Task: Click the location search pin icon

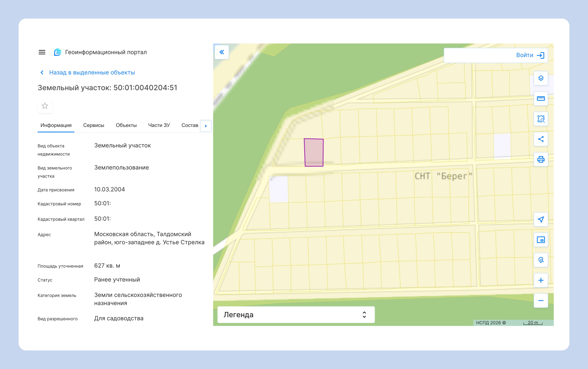Action: pyautogui.click(x=541, y=260)
